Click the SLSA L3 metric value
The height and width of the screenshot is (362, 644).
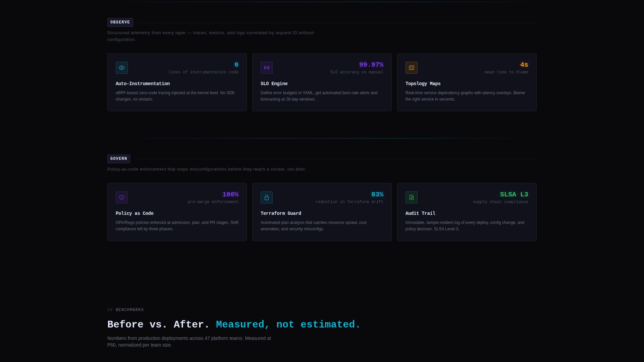click(514, 194)
